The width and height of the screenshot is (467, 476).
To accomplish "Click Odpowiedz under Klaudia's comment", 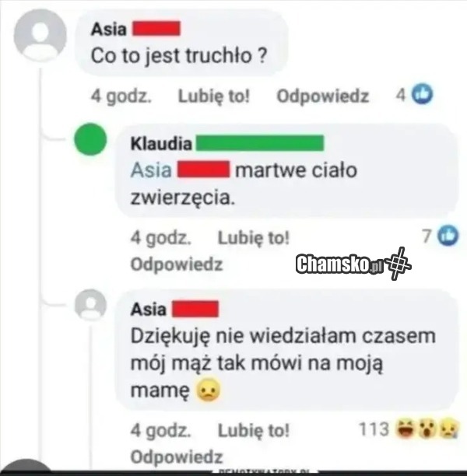I will point(177,264).
